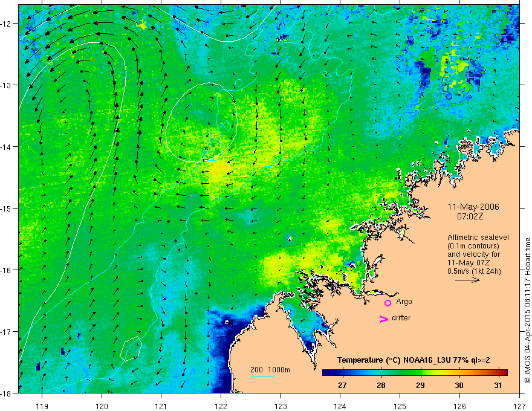The image size is (532, 411).
Task: Click the '11-May-2006' date label
Action: [x=473, y=207]
